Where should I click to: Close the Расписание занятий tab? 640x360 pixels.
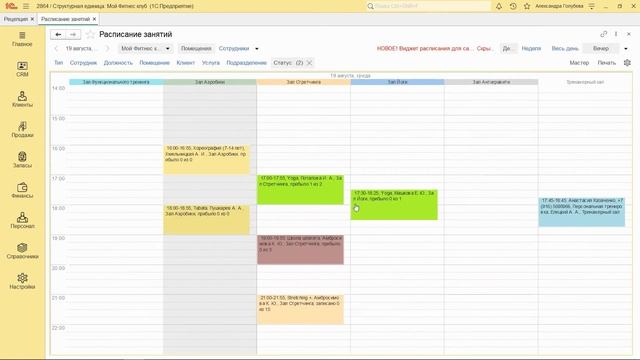click(x=94, y=19)
